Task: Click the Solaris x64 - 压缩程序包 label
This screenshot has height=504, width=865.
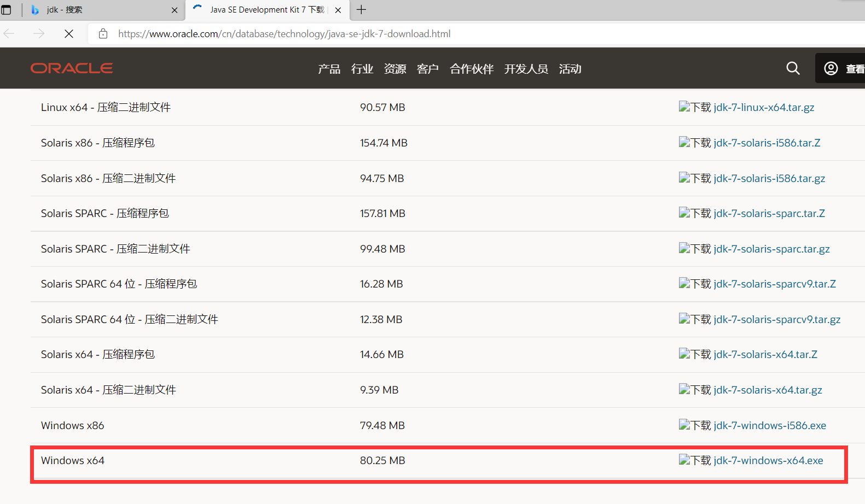Action: pyautogui.click(x=98, y=355)
